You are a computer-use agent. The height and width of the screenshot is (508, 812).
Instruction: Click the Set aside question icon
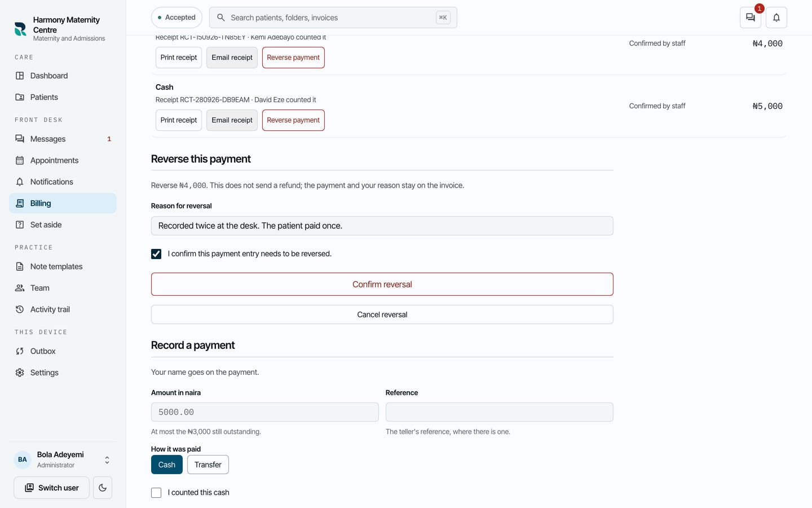[x=20, y=225]
